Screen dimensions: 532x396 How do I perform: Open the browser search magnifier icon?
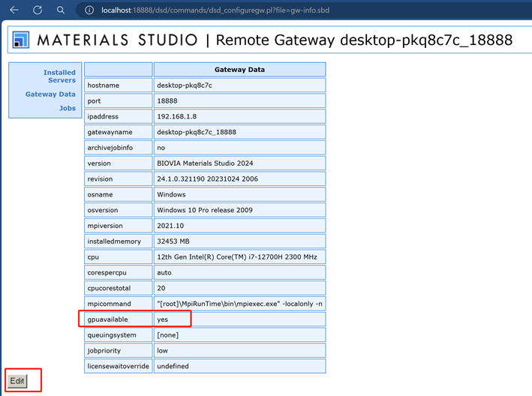click(61, 10)
